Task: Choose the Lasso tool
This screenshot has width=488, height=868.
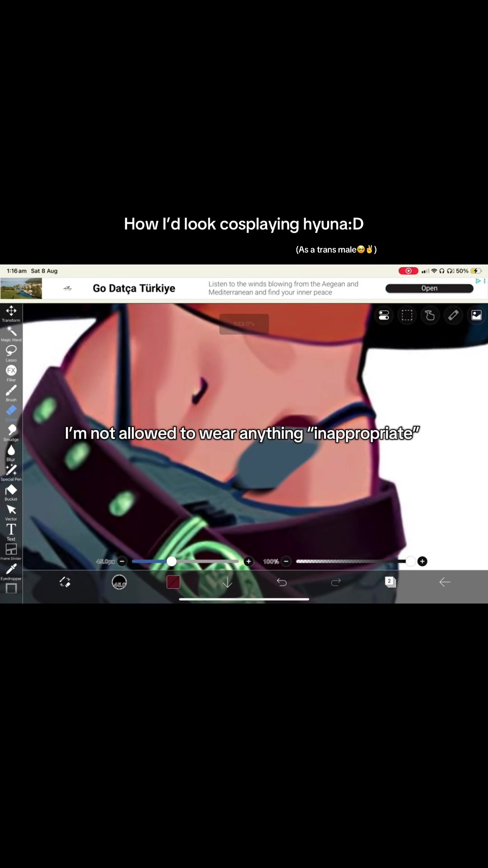Action: pos(11,353)
